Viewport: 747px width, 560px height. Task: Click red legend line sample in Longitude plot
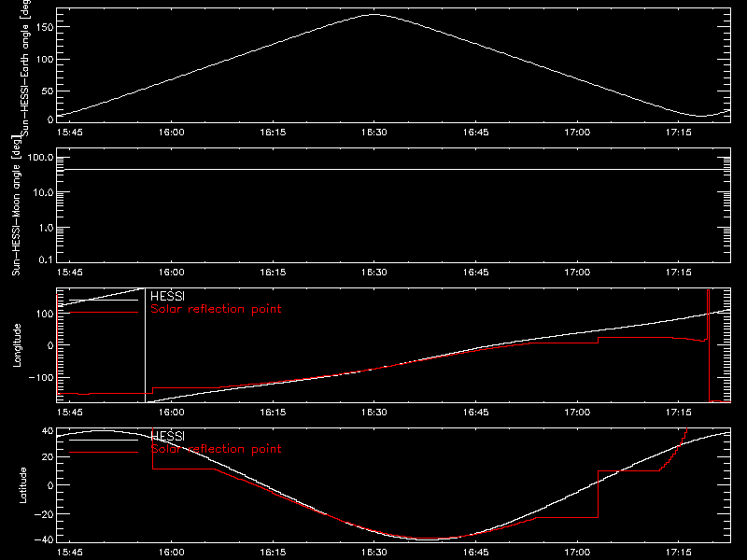pyautogui.click(x=104, y=313)
